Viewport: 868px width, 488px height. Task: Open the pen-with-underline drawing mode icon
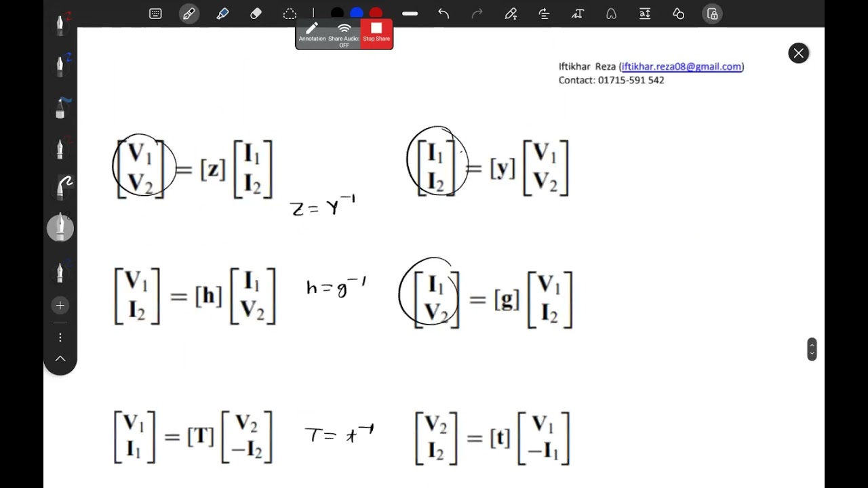(511, 14)
